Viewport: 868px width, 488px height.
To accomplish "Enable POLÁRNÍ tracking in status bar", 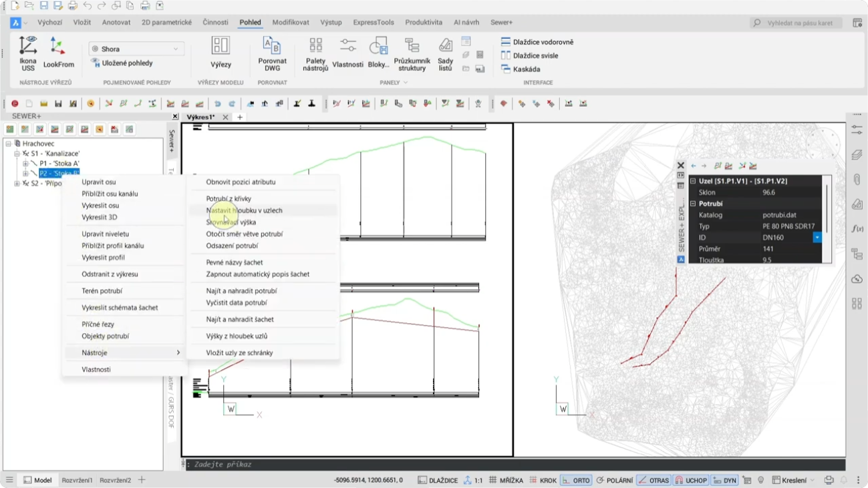I will point(614,480).
